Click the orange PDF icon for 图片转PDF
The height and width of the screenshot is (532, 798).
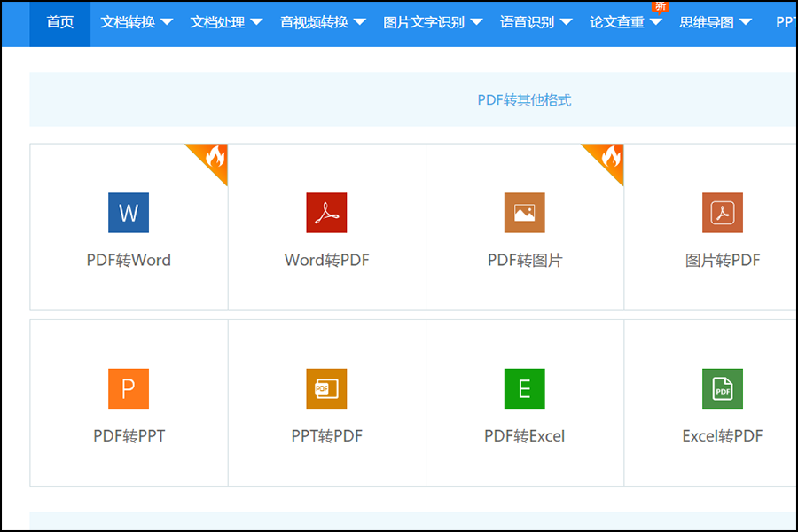point(722,213)
